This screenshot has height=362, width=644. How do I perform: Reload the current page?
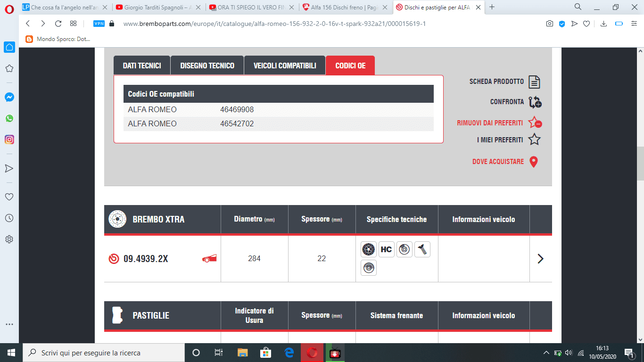pyautogui.click(x=58, y=24)
